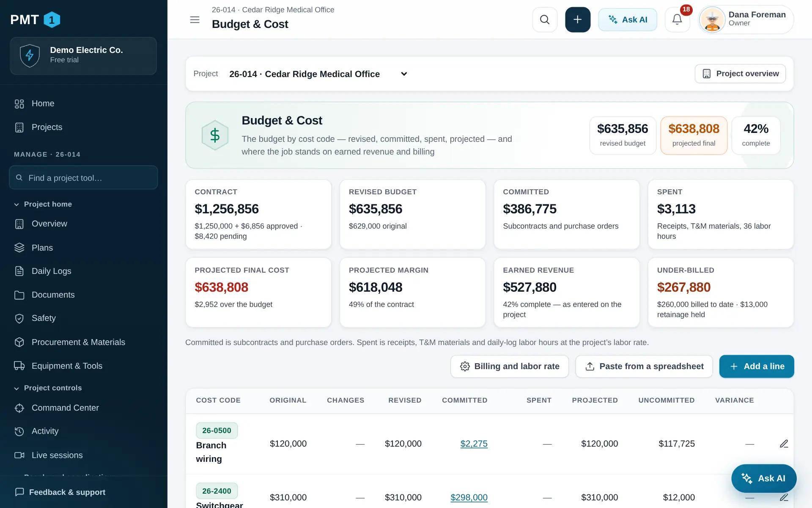The height and width of the screenshot is (508, 812).
Task: Click the VARIANCE column header
Action: pos(734,400)
